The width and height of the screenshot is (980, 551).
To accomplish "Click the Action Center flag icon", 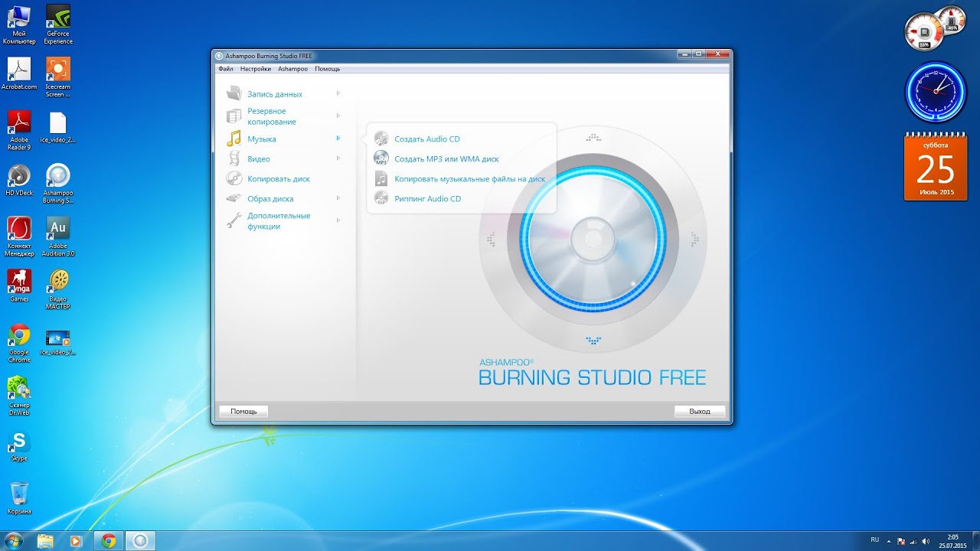I will click(900, 541).
